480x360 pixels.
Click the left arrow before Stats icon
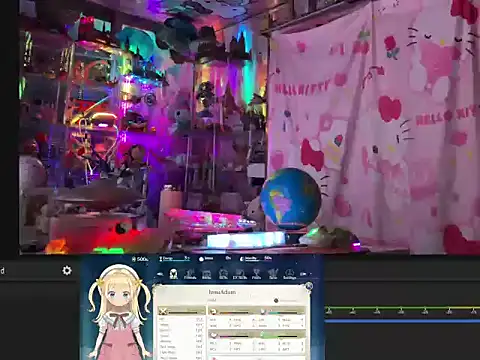pos(160,274)
